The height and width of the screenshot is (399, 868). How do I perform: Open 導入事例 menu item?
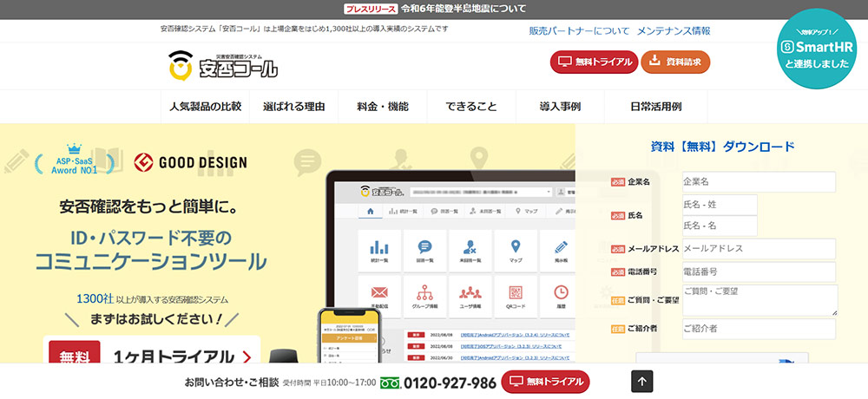pos(560,106)
